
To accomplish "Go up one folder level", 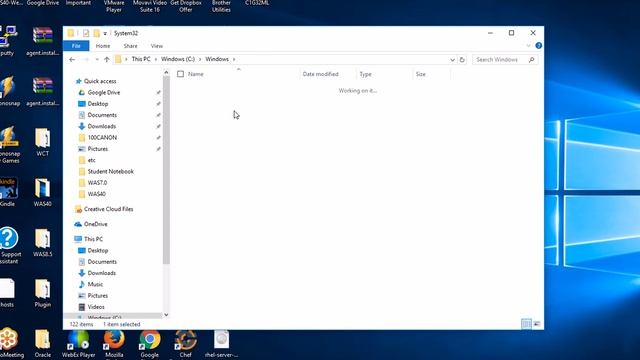I will 107,60.
